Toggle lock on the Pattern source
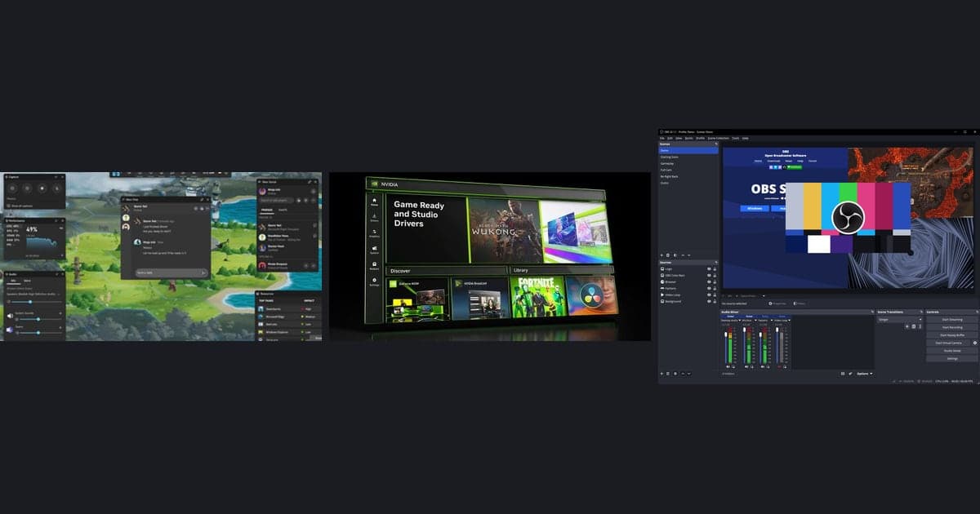Screen dimensions: 980x514 click(715, 288)
